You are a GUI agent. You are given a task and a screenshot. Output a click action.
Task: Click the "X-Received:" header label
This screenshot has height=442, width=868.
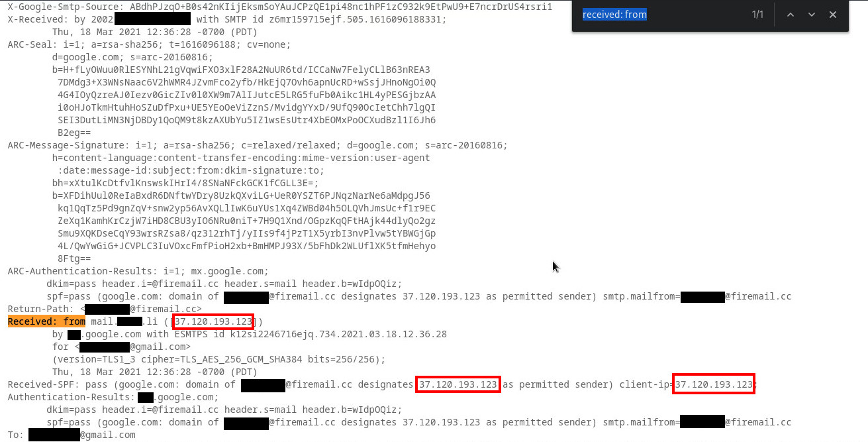(35, 19)
